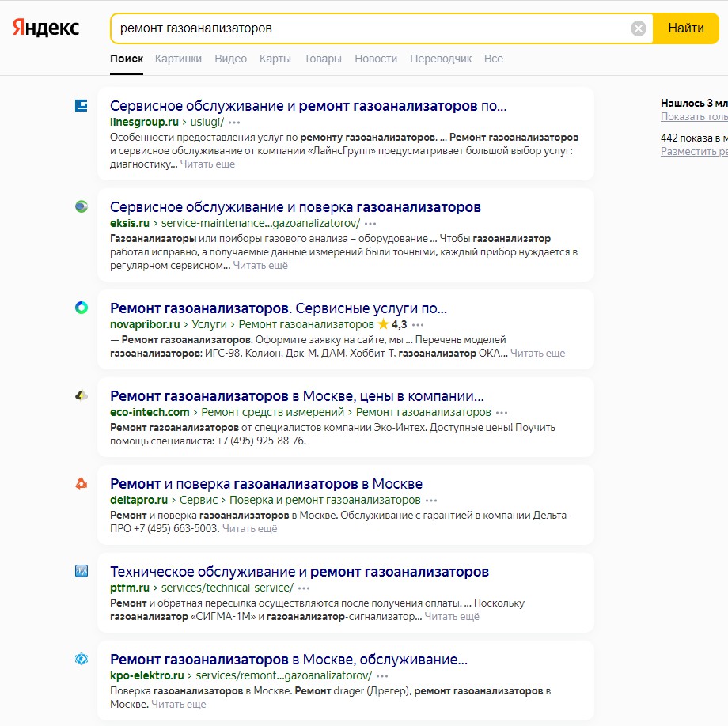Open result 'Ремонт газоанализаторов в Москве, цены в компании...'
The height and width of the screenshot is (726, 728).
tap(297, 396)
